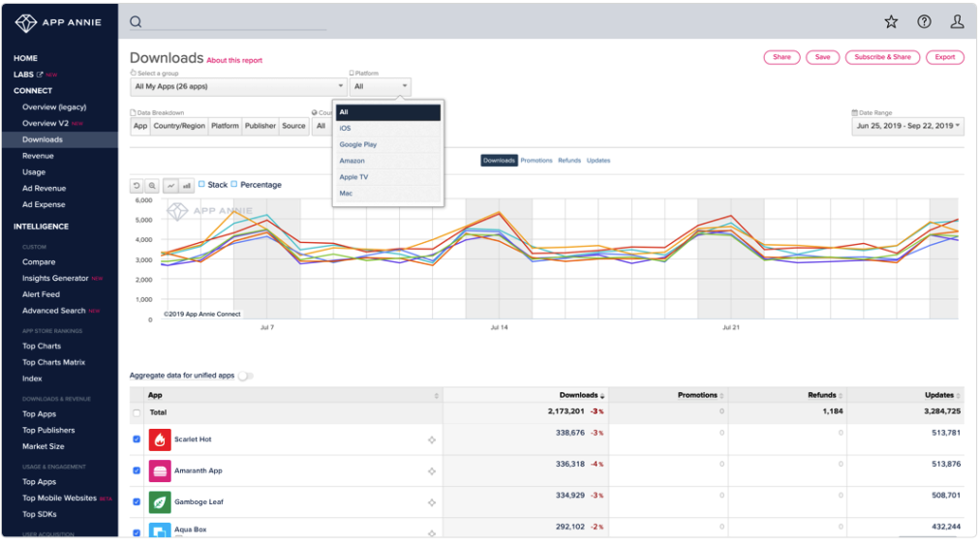The height and width of the screenshot is (545, 980).
Task: Click Gamboge Leaf app icon
Action: [x=160, y=502]
